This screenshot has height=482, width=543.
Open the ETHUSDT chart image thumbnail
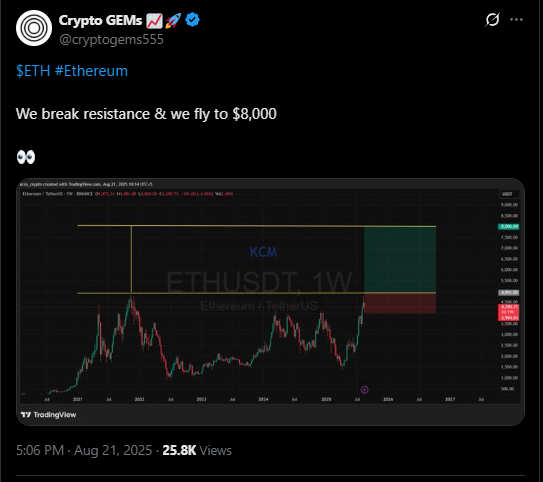click(270, 302)
